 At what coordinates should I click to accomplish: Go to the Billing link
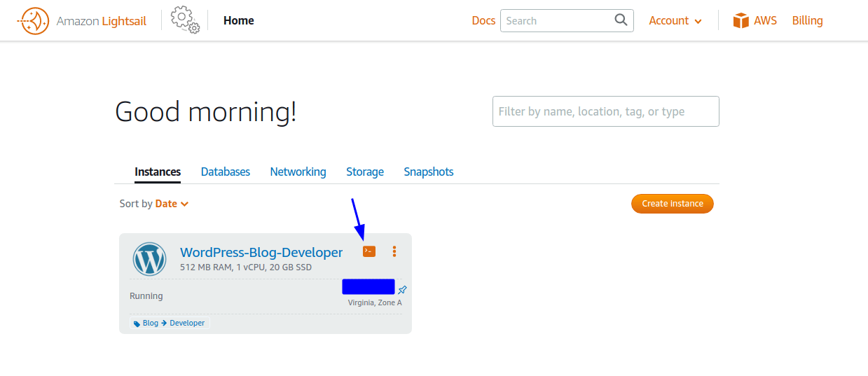click(x=807, y=21)
